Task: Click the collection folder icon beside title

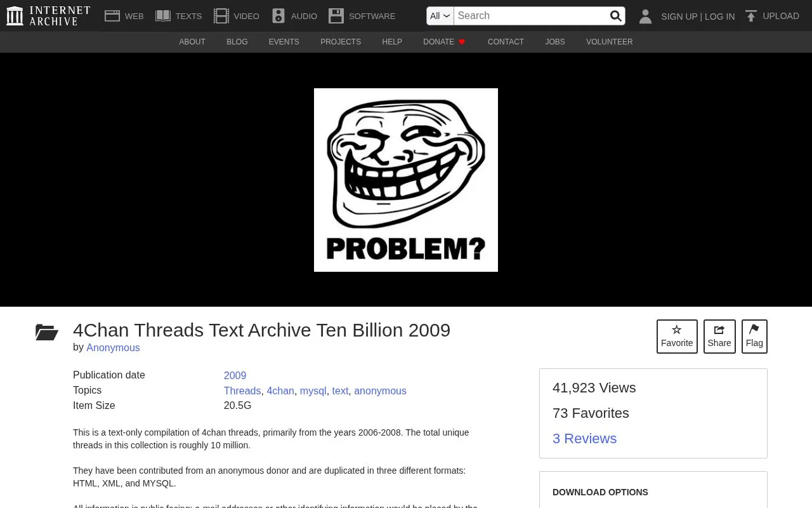Action: [x=47, y=332]
